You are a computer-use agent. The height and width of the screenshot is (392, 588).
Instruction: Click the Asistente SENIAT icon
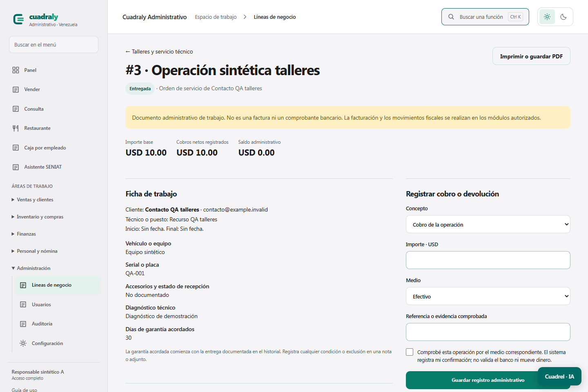pyautogui.click(x=16, y=167)
